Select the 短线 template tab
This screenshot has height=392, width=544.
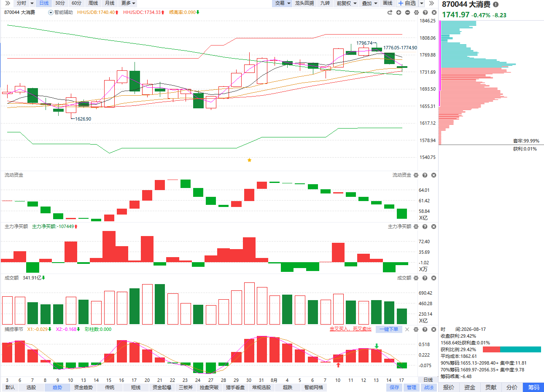(136, 387)
